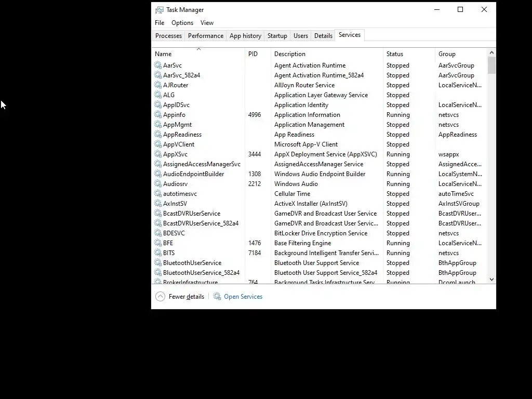Click the BFE service gear icon

pyautogui.click(x=158, y=243)
